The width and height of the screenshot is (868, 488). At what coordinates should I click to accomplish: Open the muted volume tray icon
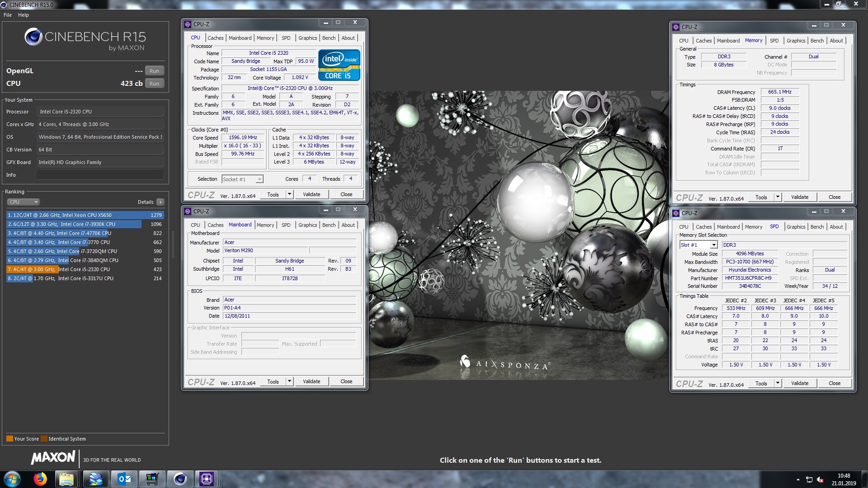[x=820, y=479]
